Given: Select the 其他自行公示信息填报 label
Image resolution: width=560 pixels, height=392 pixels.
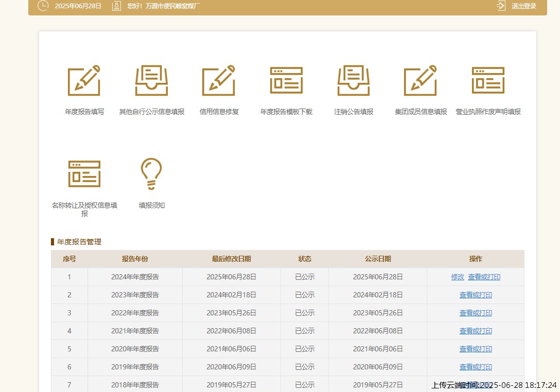Looking at the screenshot, I should pos(152,112).
